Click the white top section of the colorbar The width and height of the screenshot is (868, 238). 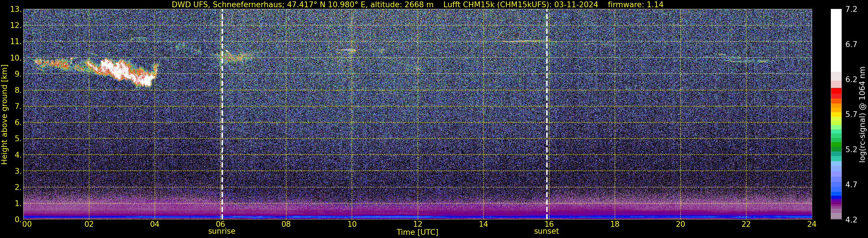tap(836, 40)
